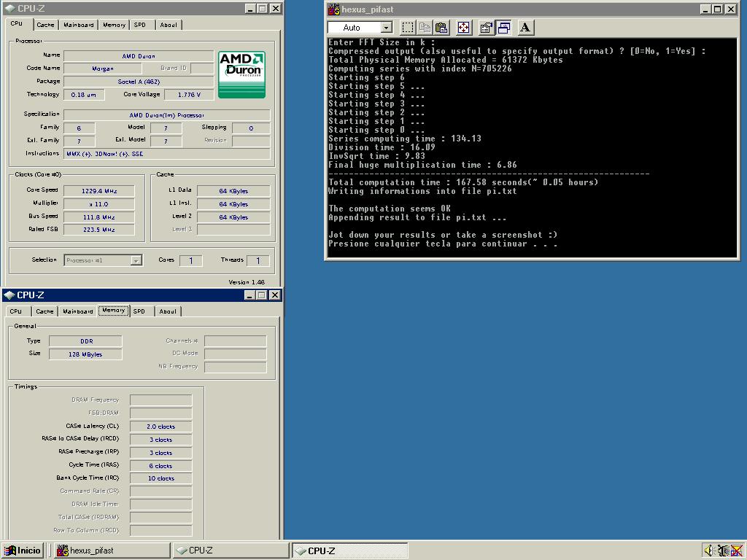Screen dimensions: 747x560
Task: Click the Stepping value 0
Action: pos(251,128)
